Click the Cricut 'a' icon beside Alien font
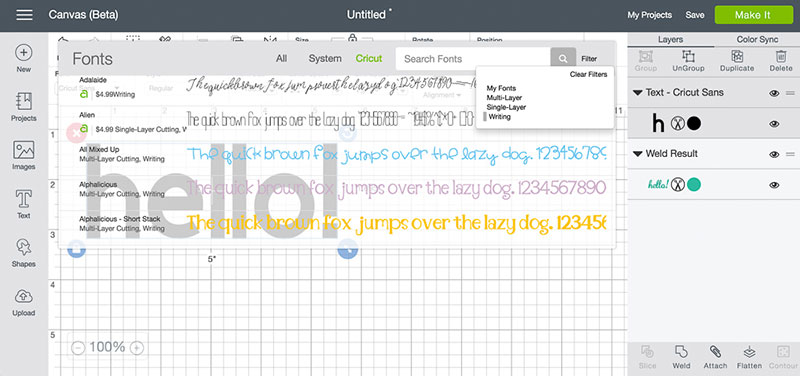This screenshot has height=376, width=800. (84, 129)
